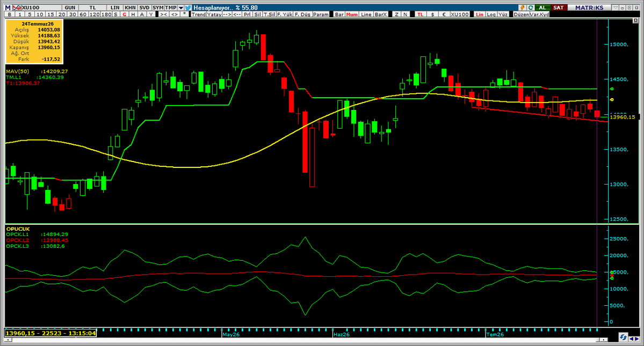Viewport: 644px width, 346px height.
Task: Select the 5 minute period button
Action: click(30, 14)
